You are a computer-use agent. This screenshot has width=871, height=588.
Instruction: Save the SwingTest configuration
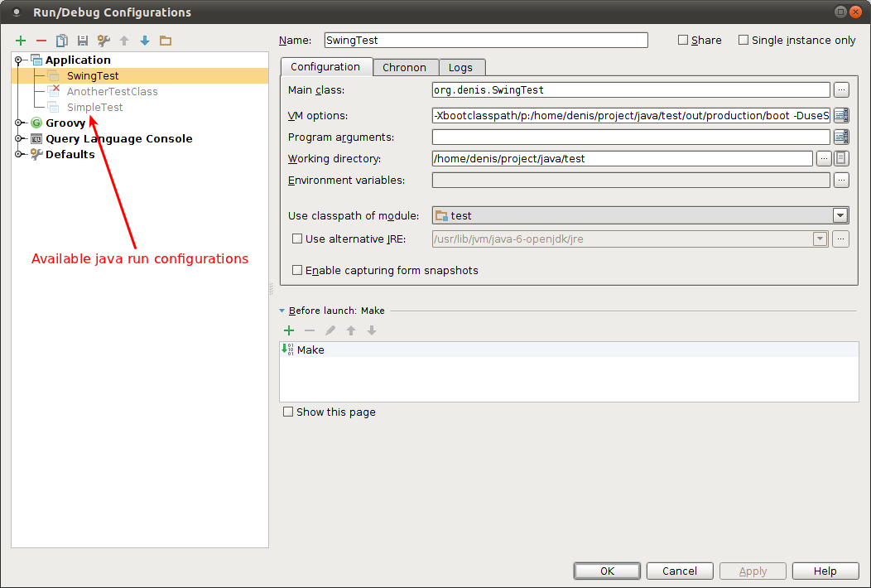point(80,40)
